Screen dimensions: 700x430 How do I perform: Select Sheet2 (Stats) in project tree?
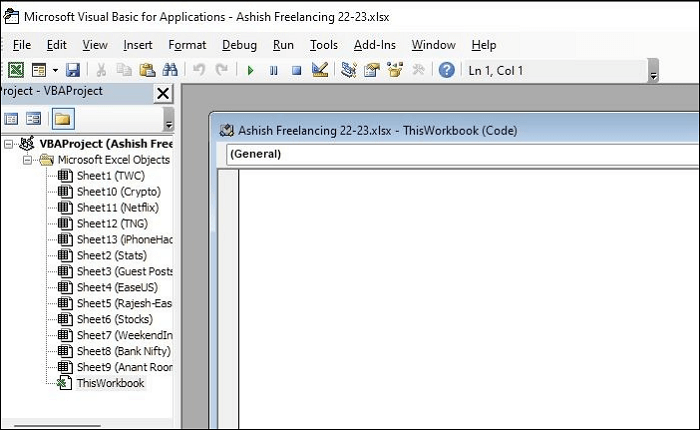112,255
